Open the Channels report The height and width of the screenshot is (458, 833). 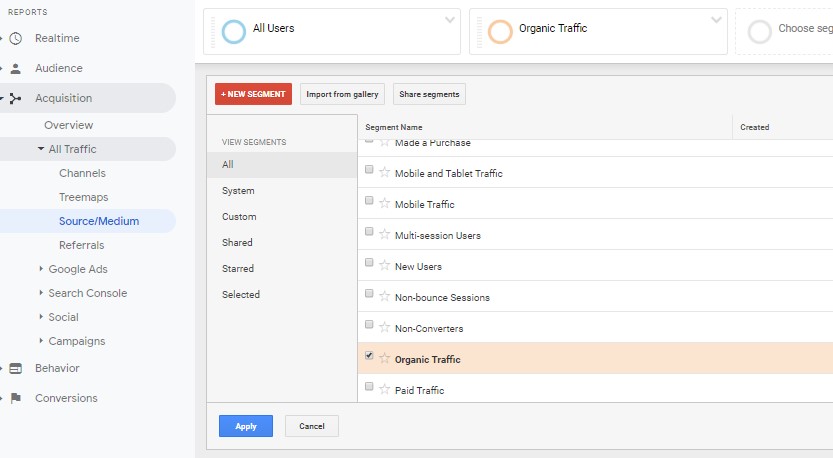(82, 173)
